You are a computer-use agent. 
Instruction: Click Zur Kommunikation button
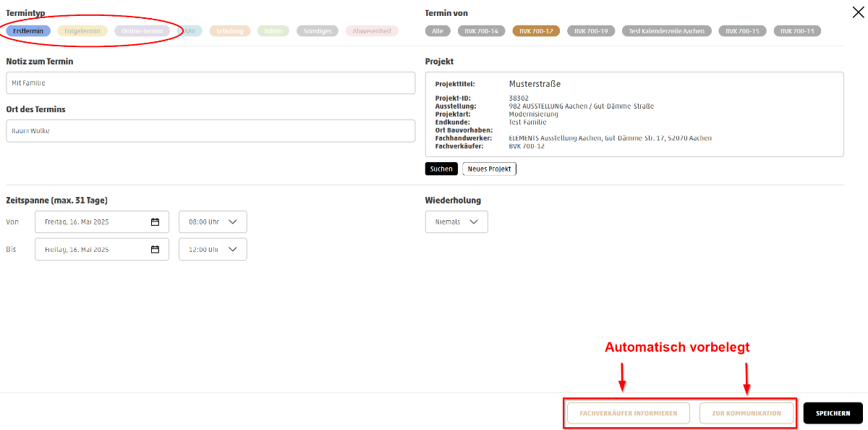point(746,413)
